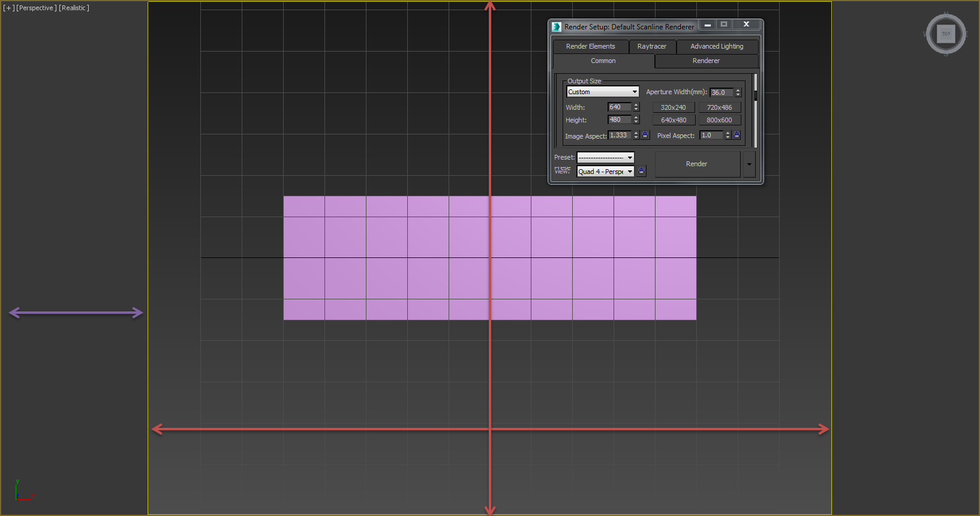Switch to the Render Elements tab
This screenshot has height=516, width=980.
(590, 46)
